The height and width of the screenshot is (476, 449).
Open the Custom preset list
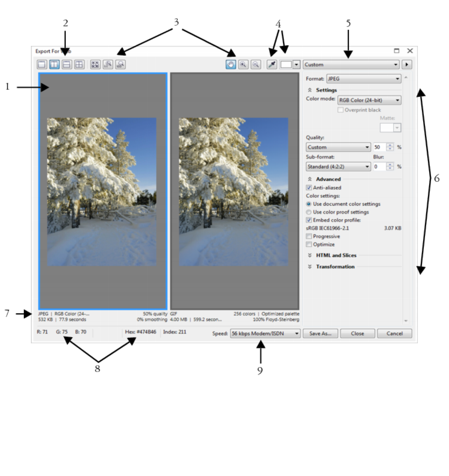(351, 65)
